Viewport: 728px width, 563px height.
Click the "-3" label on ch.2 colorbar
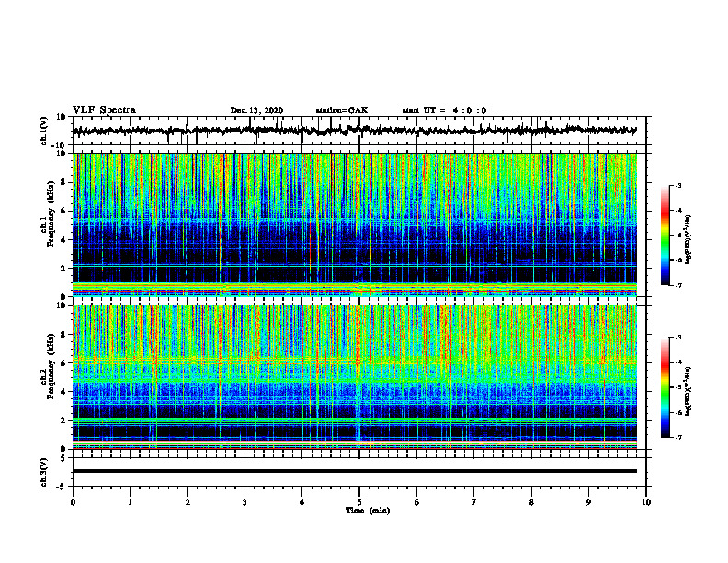click(x=677, y=338)
